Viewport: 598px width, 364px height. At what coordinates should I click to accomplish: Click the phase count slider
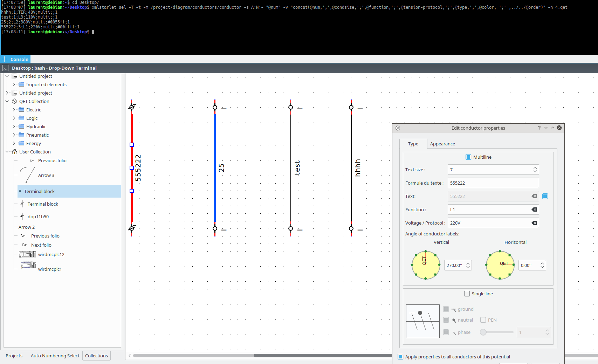pos(497,332)
